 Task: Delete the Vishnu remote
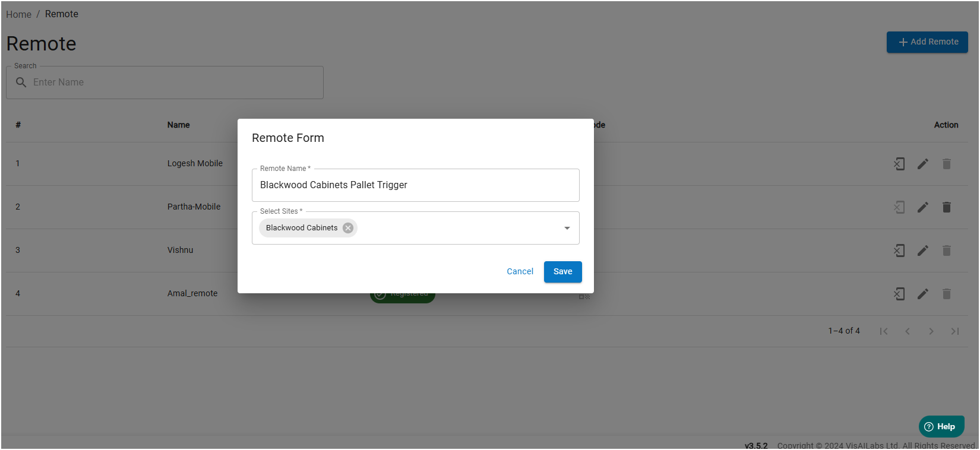pyautogui.click(x=946, y=251)
